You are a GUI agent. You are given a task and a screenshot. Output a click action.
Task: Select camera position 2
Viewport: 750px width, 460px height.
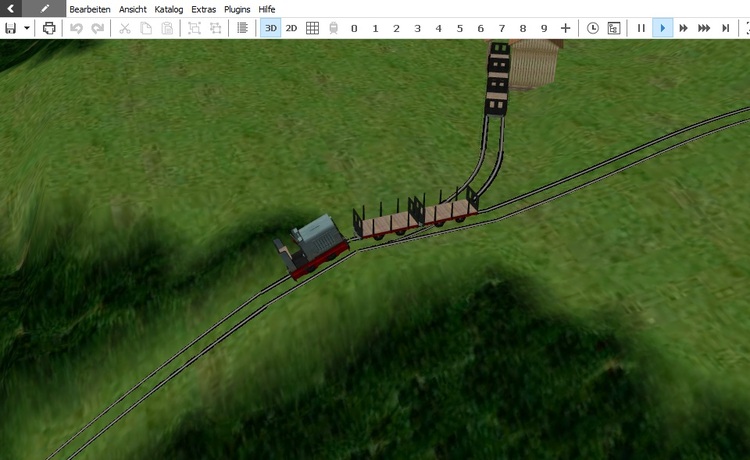pyautogui.click(x=397, y=29)
